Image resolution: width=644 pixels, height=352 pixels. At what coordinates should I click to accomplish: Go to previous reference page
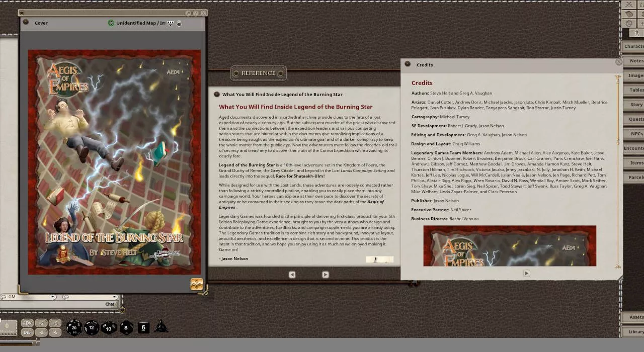click(x=292, y=275)
